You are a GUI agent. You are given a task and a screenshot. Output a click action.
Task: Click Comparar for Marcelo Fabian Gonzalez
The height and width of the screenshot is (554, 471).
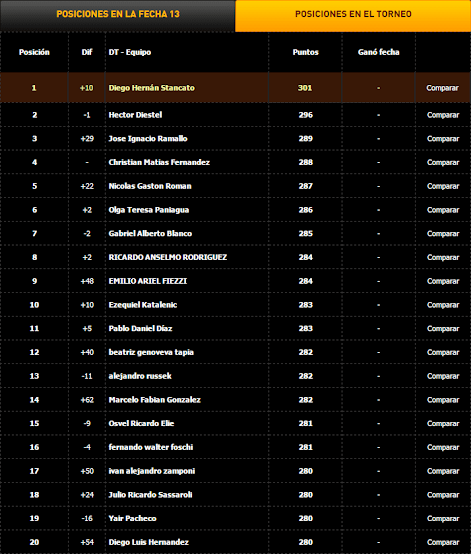[x=443, y=400]
